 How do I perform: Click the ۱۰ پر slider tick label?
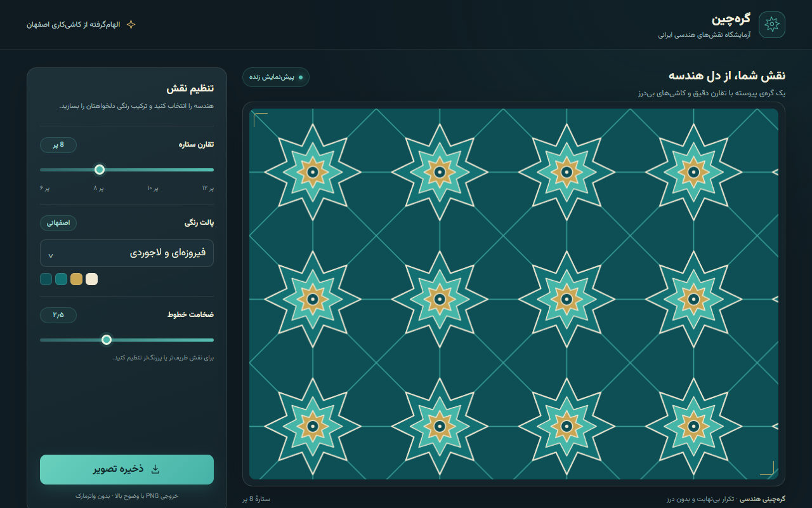tap(153, 189)
